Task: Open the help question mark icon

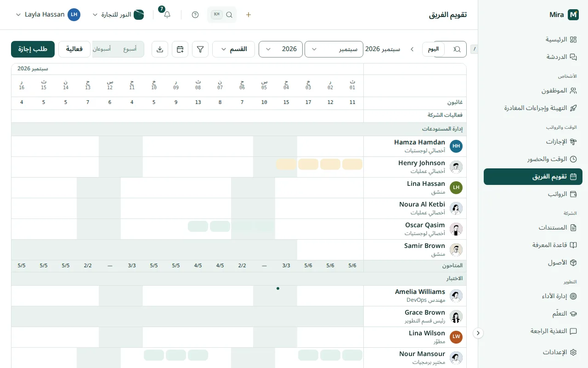Action: (x=195, y=15)
